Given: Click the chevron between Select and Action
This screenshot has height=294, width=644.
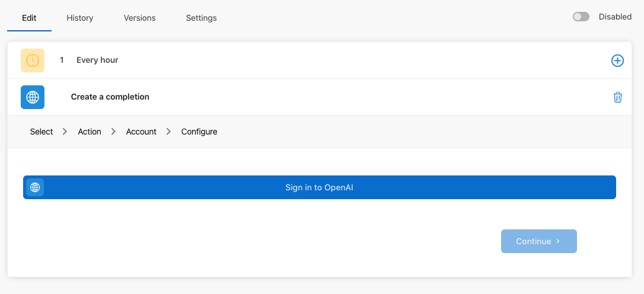Looking at the screenshot, I should 65,132.
